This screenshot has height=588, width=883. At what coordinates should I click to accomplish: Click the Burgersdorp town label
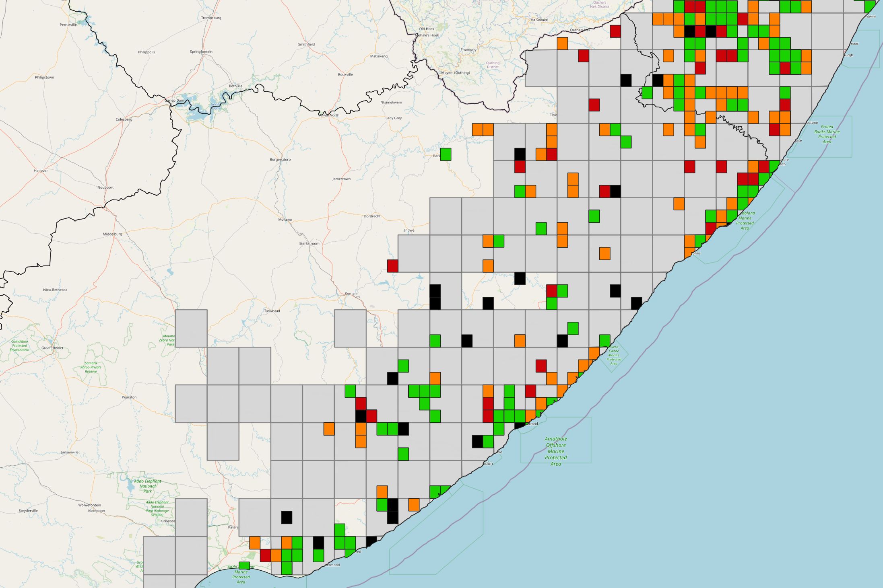(280, 160)
